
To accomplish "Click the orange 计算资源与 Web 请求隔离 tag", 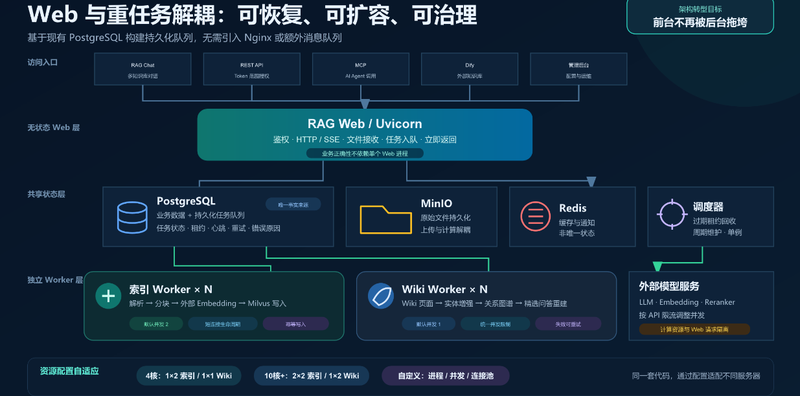I will click(x=694, y=330).
